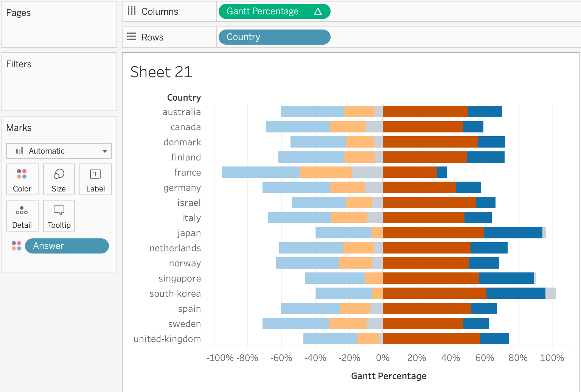Select the Gantt Percentage pill in Columns
The height and width of the screenshot is (392, 581).
pos(263,11)
